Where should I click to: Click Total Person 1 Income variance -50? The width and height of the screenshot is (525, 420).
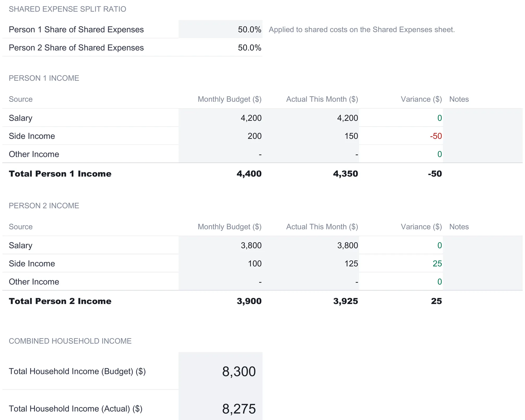tap(401, 174)
